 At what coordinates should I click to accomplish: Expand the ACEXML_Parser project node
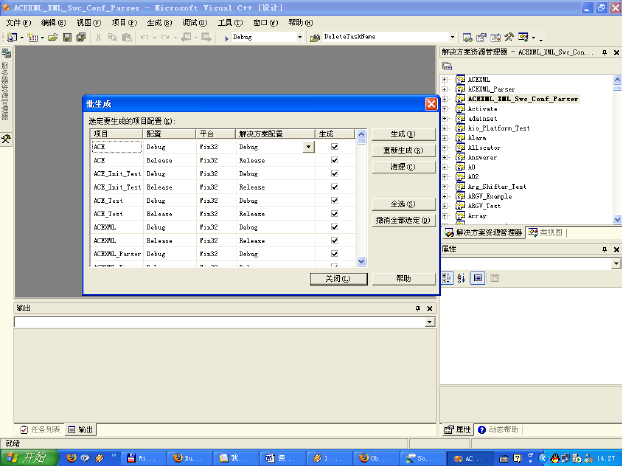(x=445, y=89)
